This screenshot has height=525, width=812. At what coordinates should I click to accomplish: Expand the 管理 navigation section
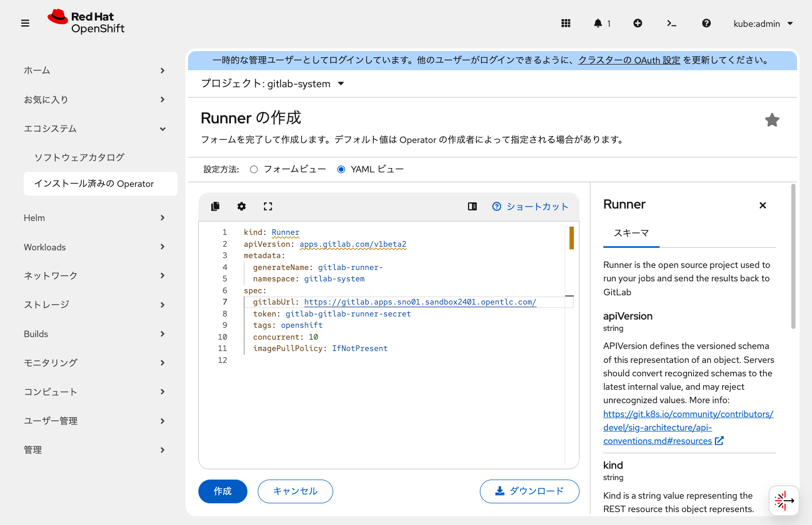[x=95, y=450]
